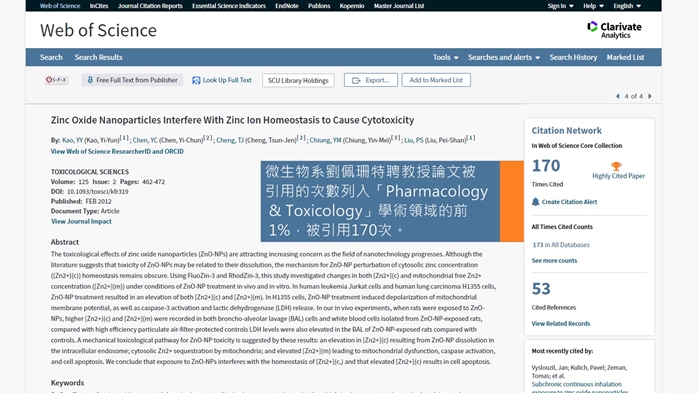The image size is (699, 393).
Task: Click Add to Marked List
Action: 436,80
